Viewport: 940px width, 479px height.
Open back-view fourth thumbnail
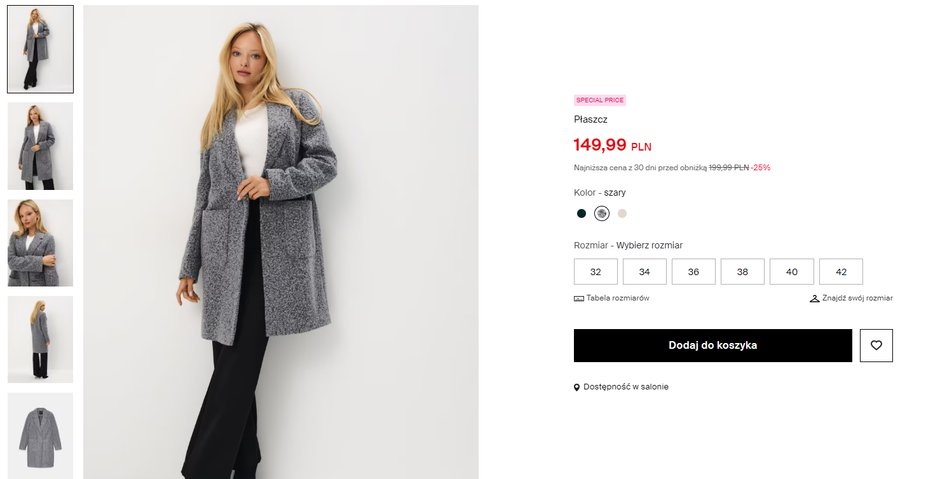[x=40, y=339]
